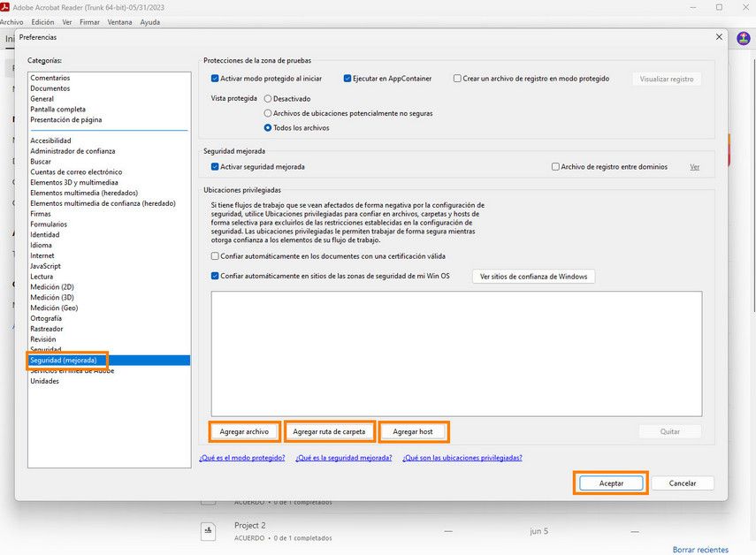The width and height of the screenshot is (756, 555).
Task: Select General category
Action: [x=42, y=99]
